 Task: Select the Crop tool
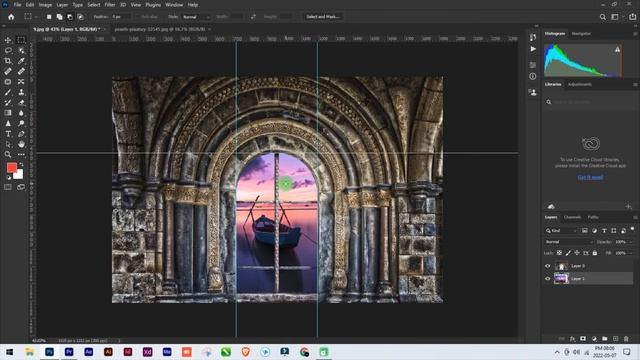8,61
